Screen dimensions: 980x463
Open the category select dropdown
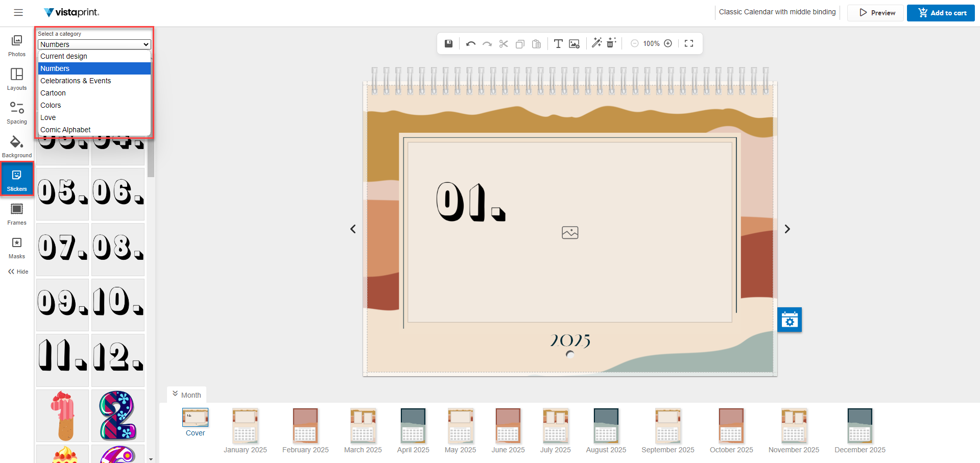coord(94,44)
